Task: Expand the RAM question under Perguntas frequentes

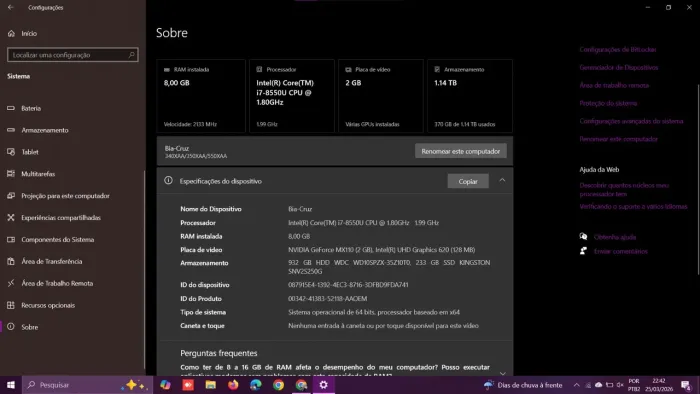Action: (x=502, y=373)
